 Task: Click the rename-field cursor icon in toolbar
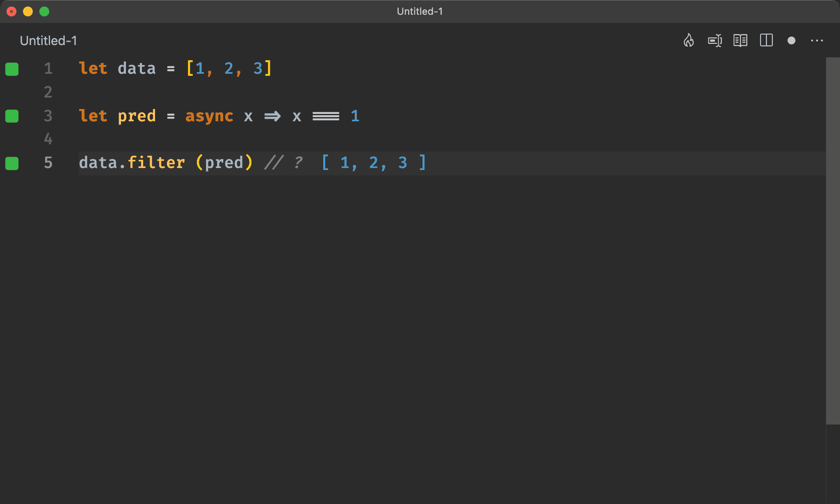point(715,41)
